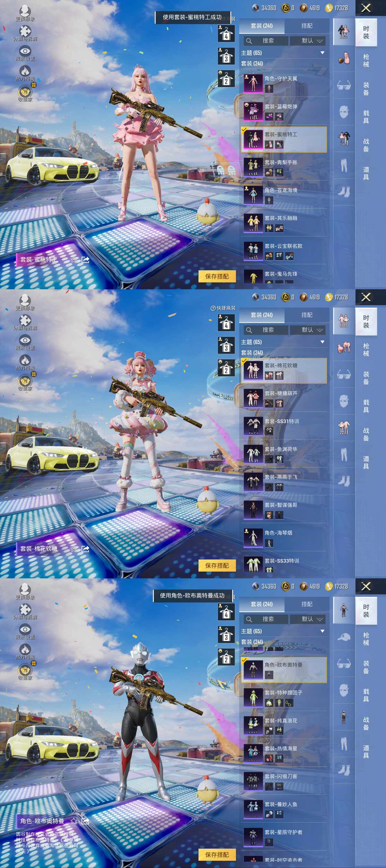Open 更换形象 avatar icon in 棉花软糖 screen
This screenshot has width=386, height=868.
click(x=25, y=300)
